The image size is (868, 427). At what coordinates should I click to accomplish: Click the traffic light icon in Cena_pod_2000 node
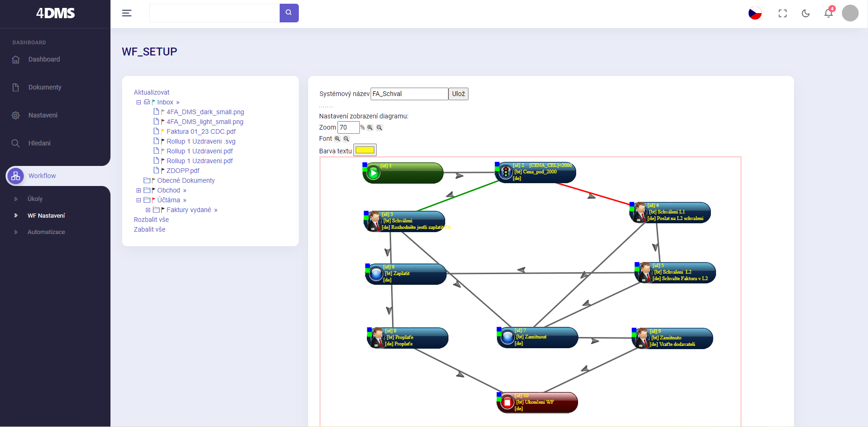coord(506,172)
